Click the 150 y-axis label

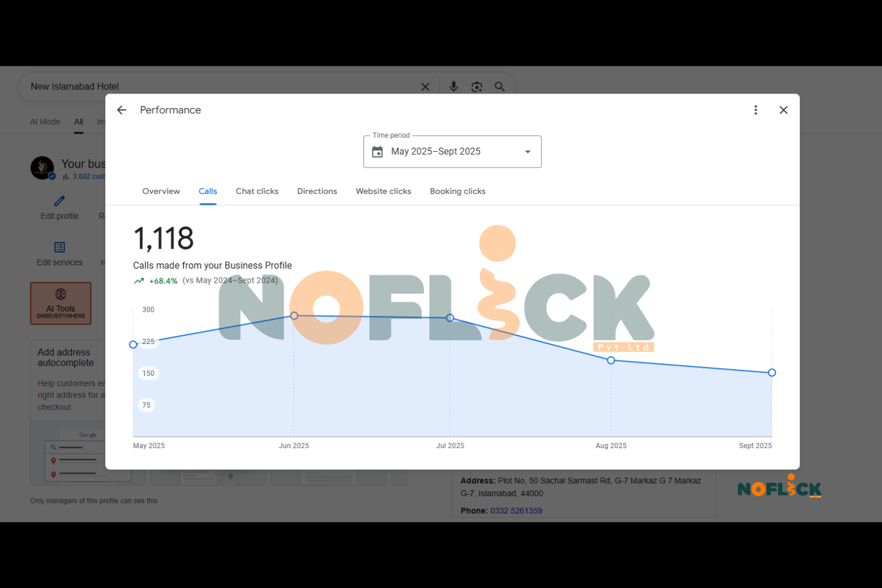coord(148,373)
